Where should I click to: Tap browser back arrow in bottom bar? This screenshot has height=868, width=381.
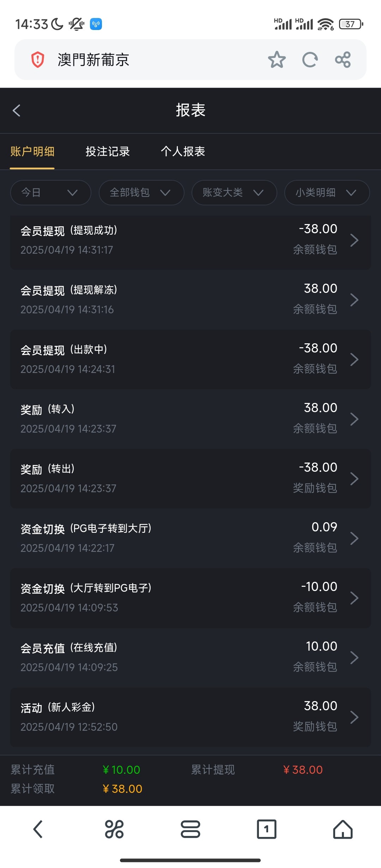tap(38, 829)
